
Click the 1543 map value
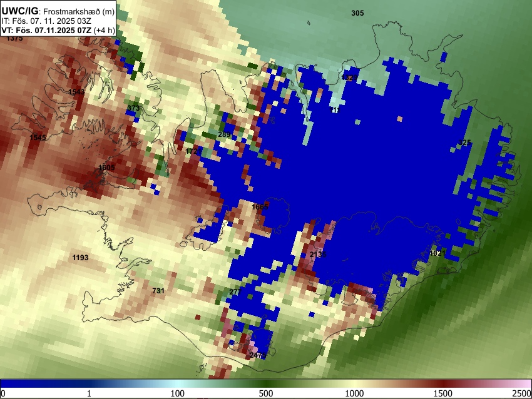point(76,92)
